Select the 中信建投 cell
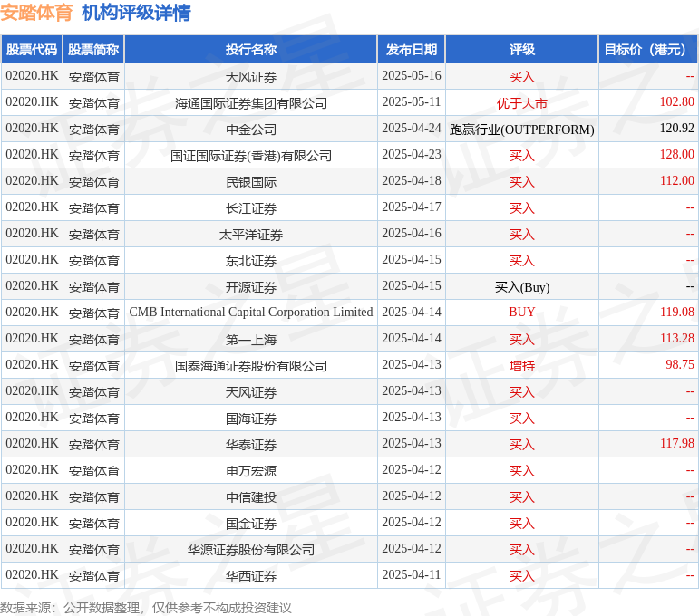 (x=251, y=497)
